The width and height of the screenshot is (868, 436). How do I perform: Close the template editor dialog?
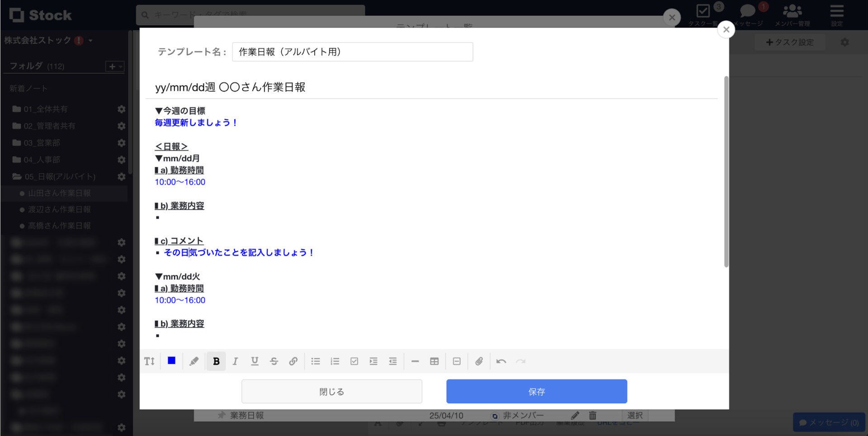pyautogui.click(x=726, y=29)
